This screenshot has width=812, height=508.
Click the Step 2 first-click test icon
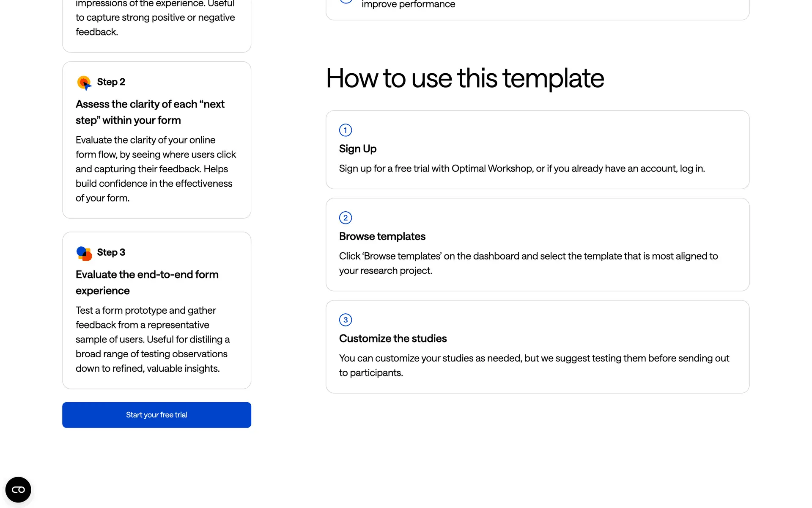click(84, 83)
